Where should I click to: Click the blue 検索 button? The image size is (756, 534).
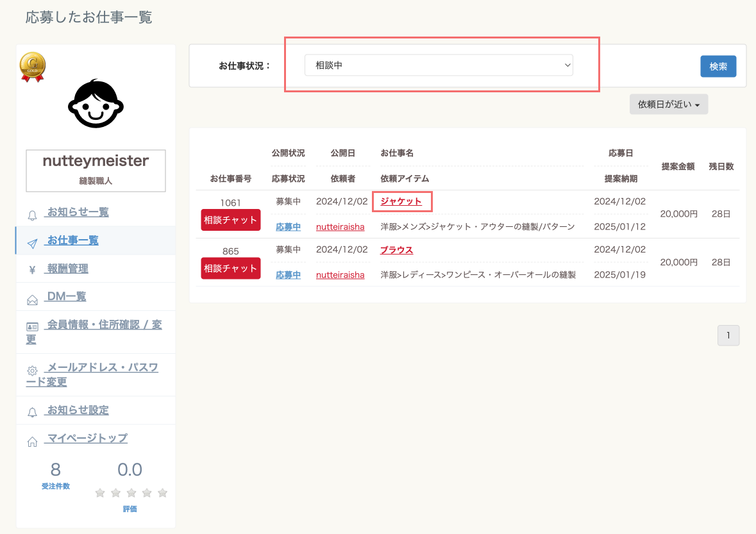pyautogui.click(x=718, y=67)
